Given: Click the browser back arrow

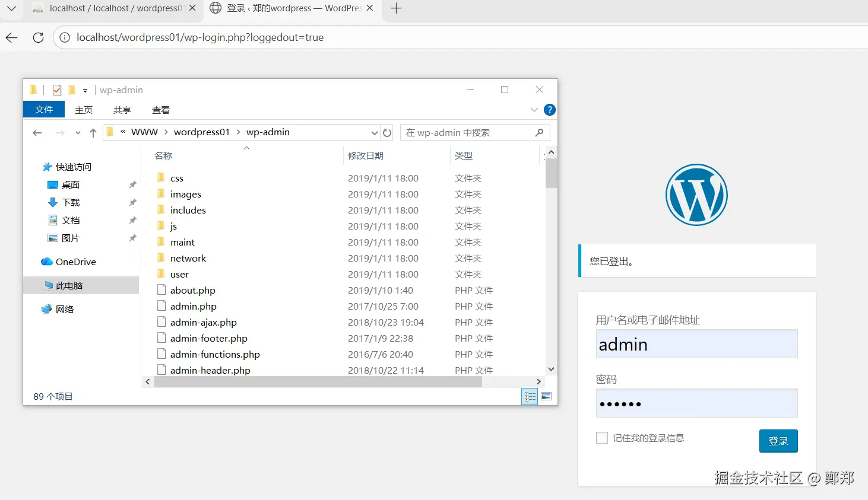Looking at the screenshot, I should point(12,37).
